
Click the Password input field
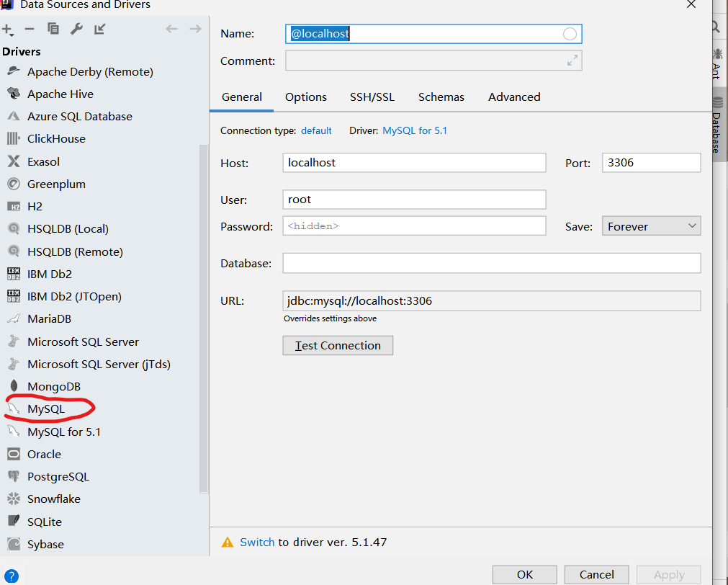(414, 225)
